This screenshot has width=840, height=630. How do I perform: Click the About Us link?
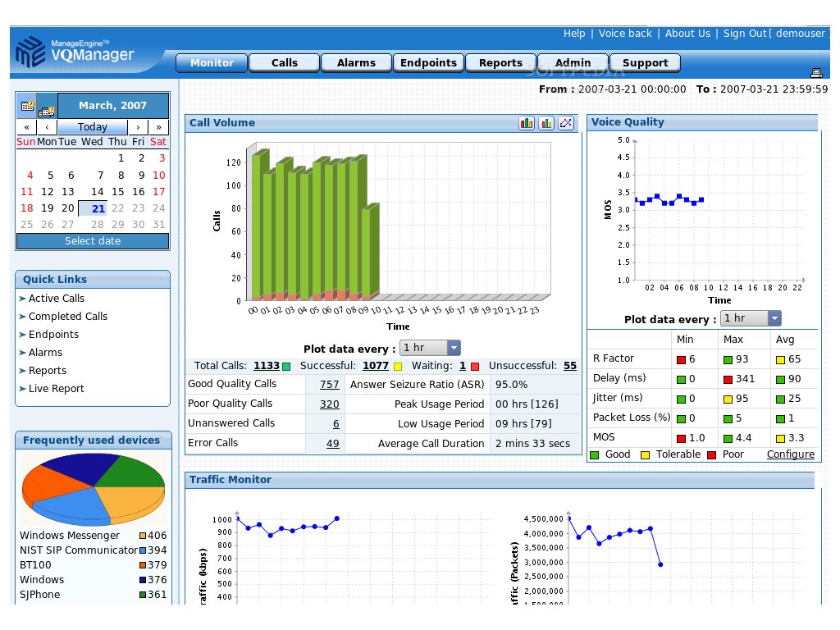[x=687, y=33]
